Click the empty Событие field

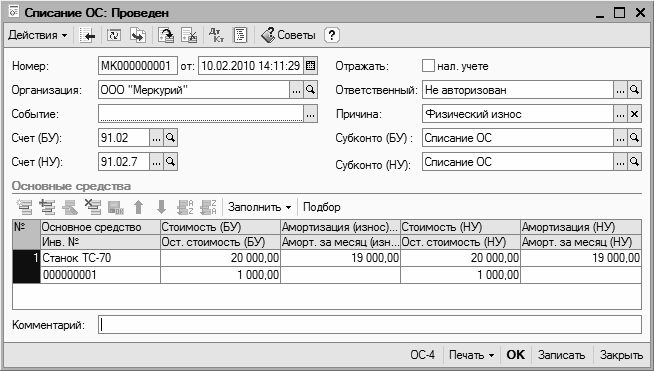201,114
